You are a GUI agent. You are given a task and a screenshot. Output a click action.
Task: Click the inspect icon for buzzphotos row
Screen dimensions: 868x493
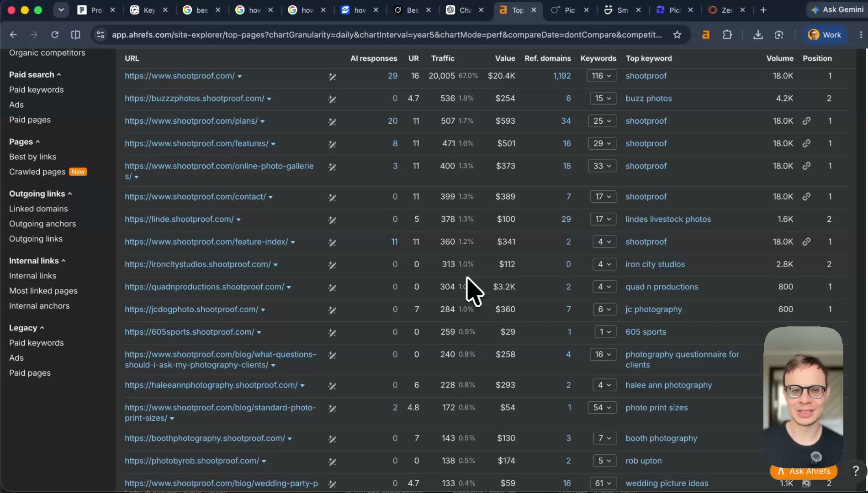click(332, 99)
